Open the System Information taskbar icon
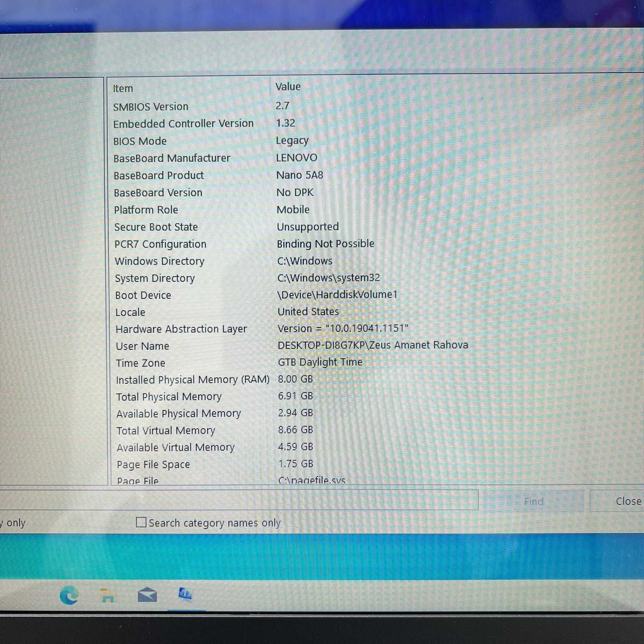This screenshot has height=644, width=644. click(185, 594)
